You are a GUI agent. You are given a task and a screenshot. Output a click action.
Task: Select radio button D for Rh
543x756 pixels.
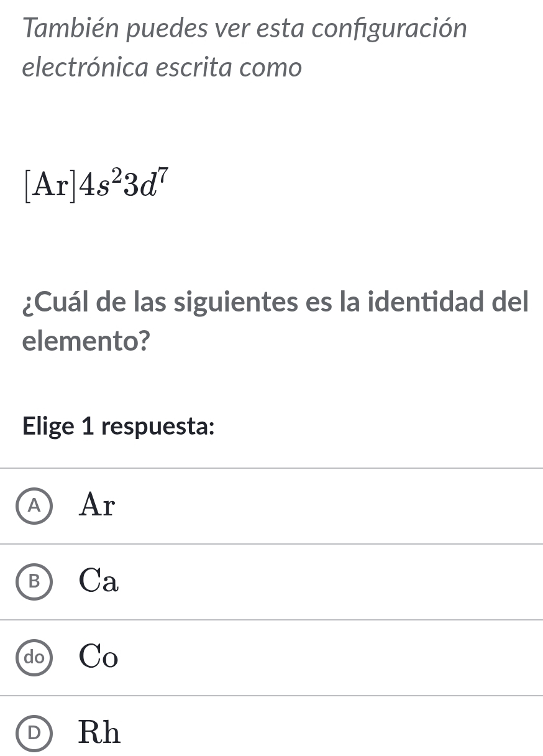[x=36, y=734]
